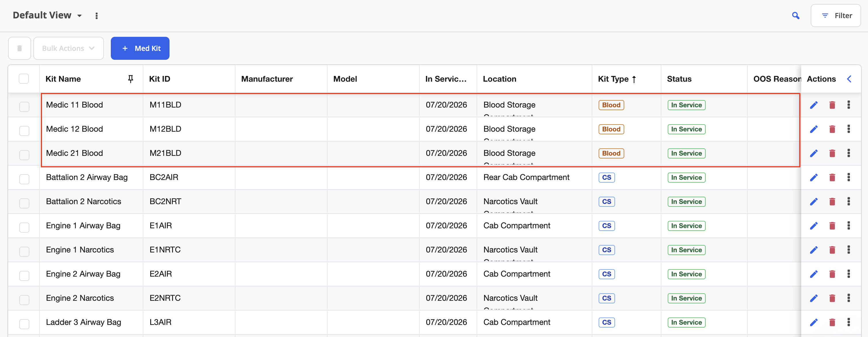Viewport: 868px width, 337px height.
Task: Open more options for Medic 11 Blood
Action: (x=848, y=105)
